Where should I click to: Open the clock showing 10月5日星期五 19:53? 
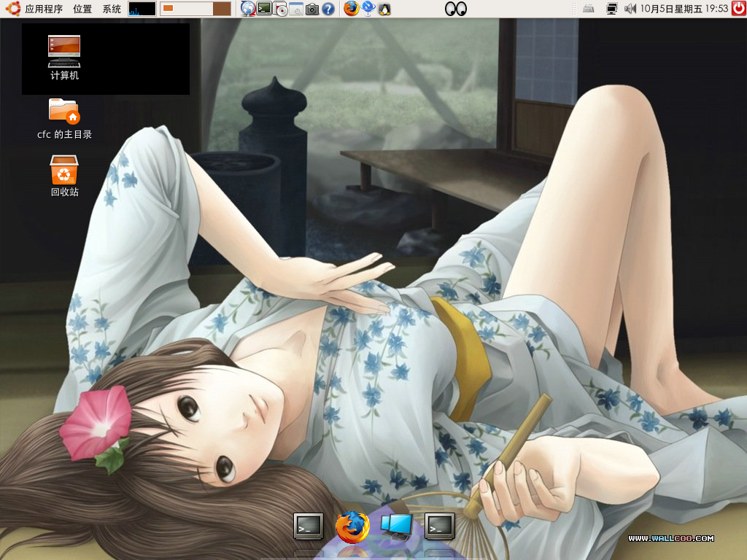(684, 9)
